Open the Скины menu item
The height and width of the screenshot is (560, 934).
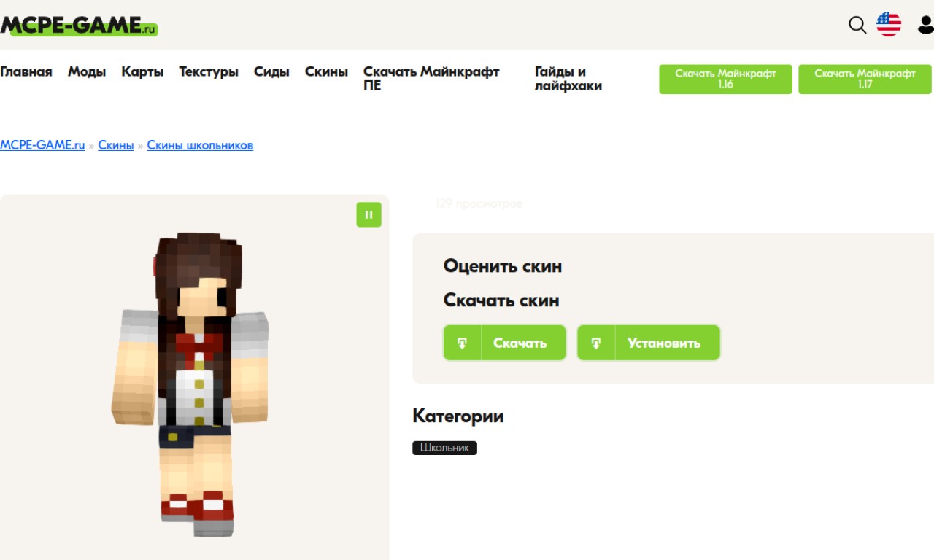[326, 71]
